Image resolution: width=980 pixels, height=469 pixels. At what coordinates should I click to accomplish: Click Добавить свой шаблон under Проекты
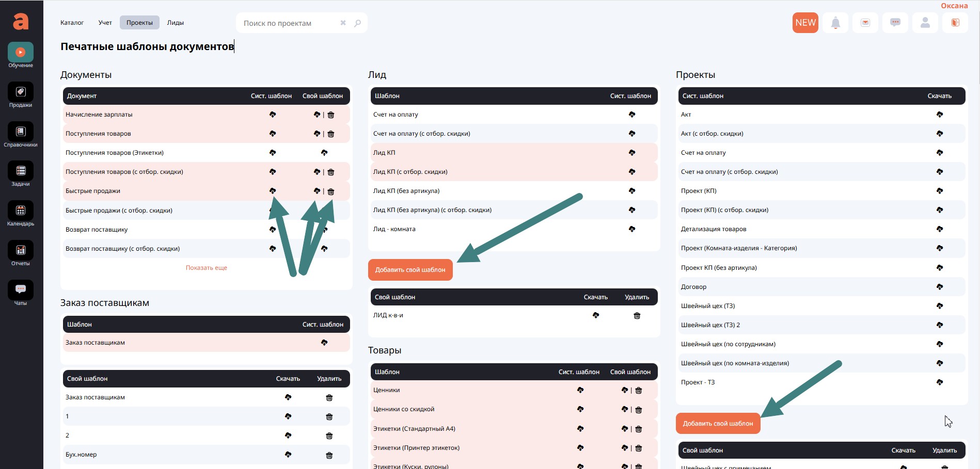click(718, 424)
